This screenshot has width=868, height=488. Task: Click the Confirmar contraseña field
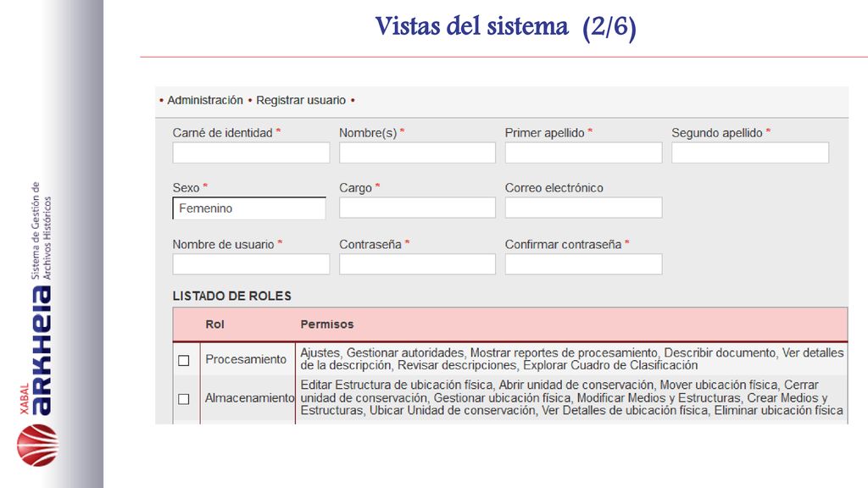click(583, 264)
